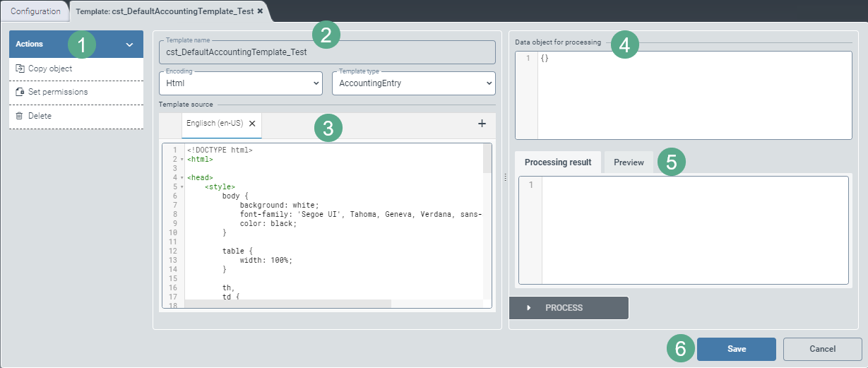Click the Save button
Screen dimensions: 868x368
coord(737,349)
